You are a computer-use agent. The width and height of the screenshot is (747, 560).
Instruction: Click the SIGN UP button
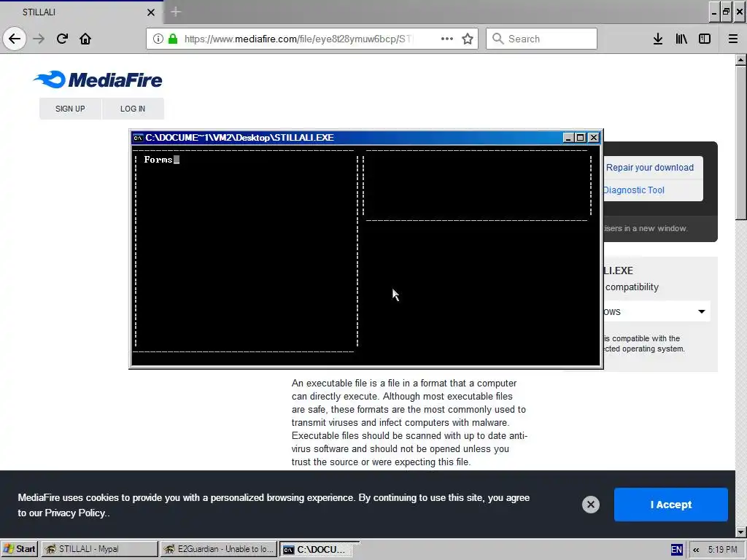pyautogui.click(x=70, y=109)
